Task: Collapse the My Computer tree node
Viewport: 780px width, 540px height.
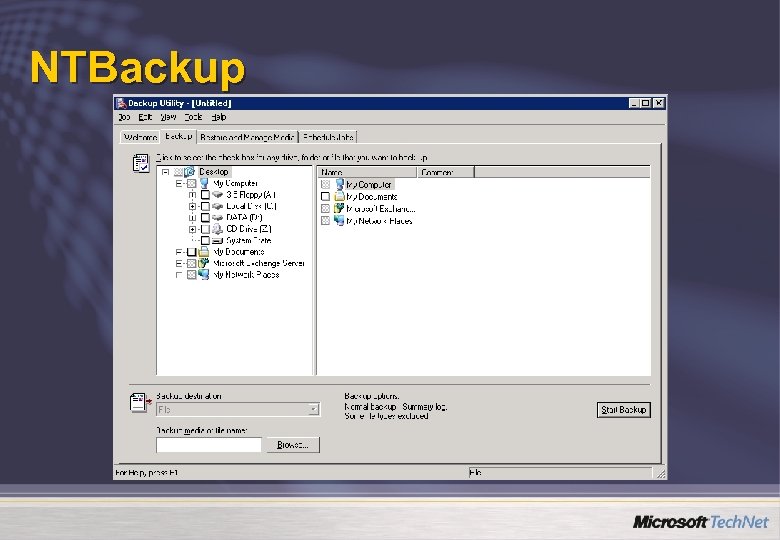Action: [179, 183]
